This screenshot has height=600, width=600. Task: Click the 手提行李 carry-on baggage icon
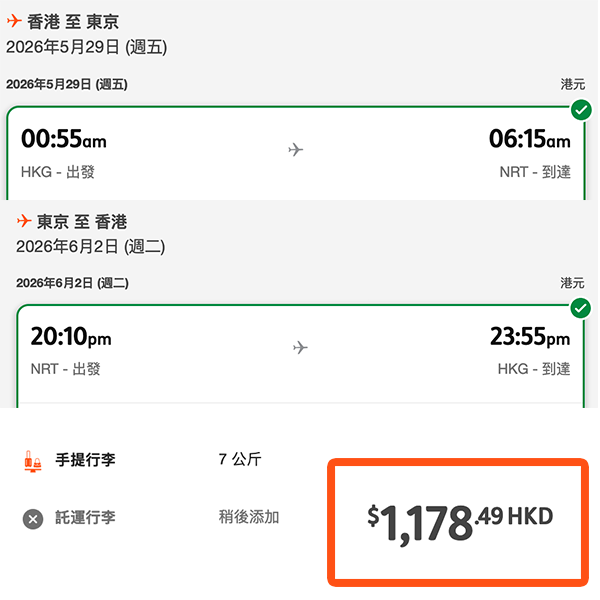pos(33,461)
